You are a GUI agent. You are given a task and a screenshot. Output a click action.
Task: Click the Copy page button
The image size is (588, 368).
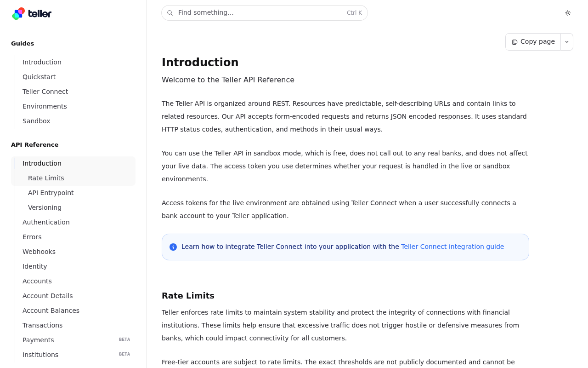pos(533,42)
